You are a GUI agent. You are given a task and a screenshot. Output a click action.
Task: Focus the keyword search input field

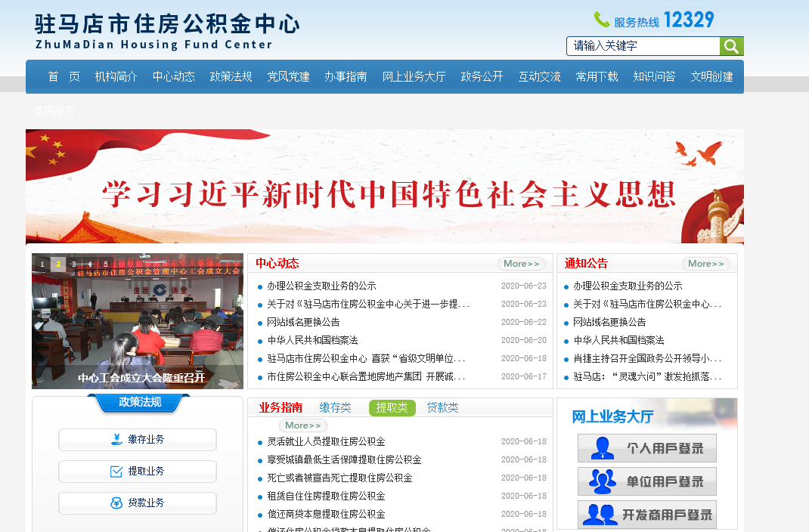tap(643, 46)
